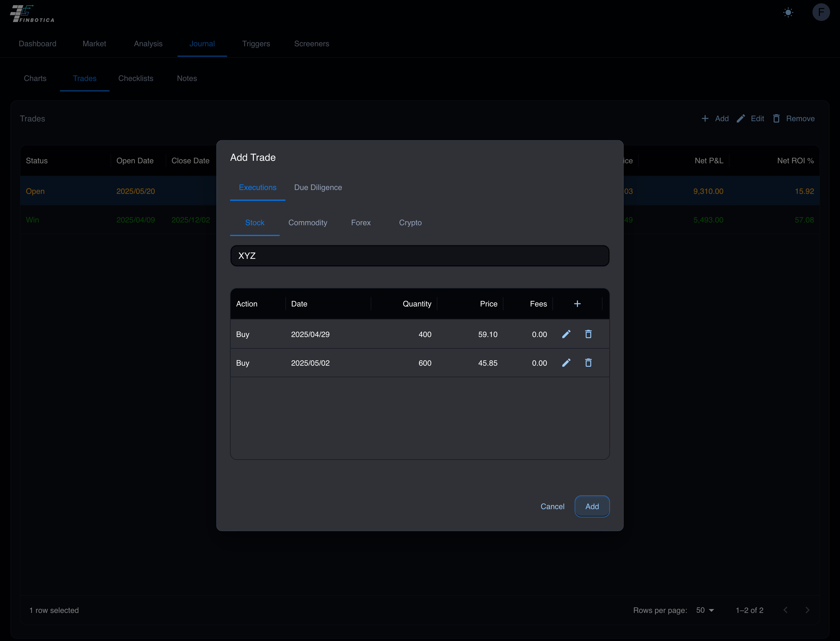The height and width of the screenshot is (641, 840).
Task: Click the plus icon to add execution row
Action: click(577, 304)
